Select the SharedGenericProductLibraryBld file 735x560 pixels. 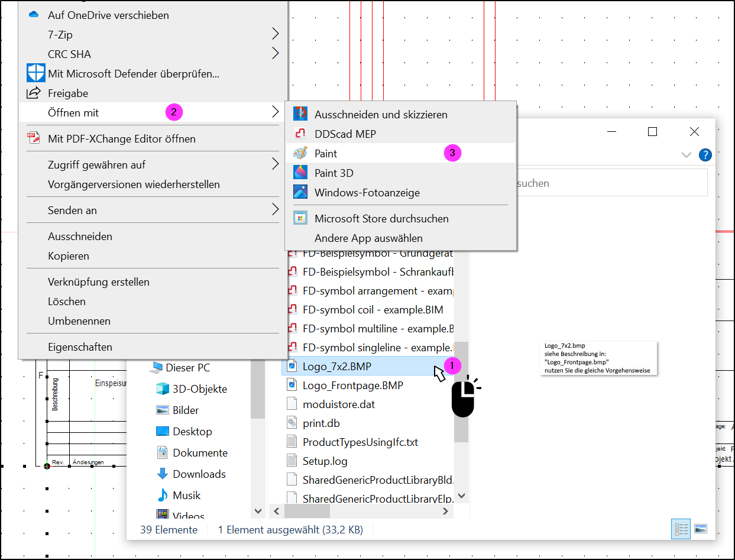coord(378,480)
